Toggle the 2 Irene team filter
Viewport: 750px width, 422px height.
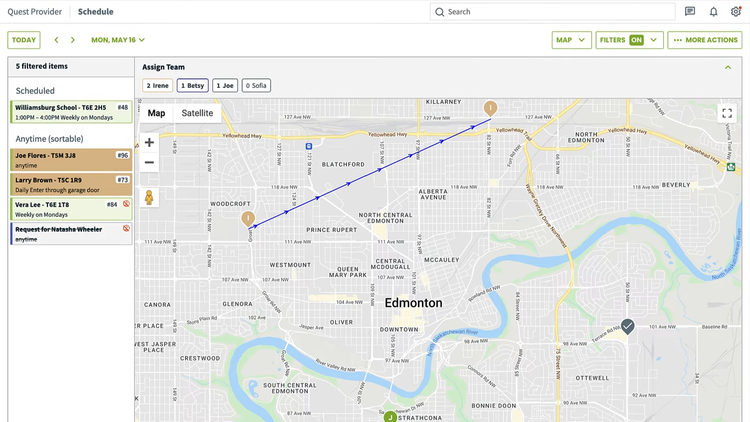click(157, 86)
